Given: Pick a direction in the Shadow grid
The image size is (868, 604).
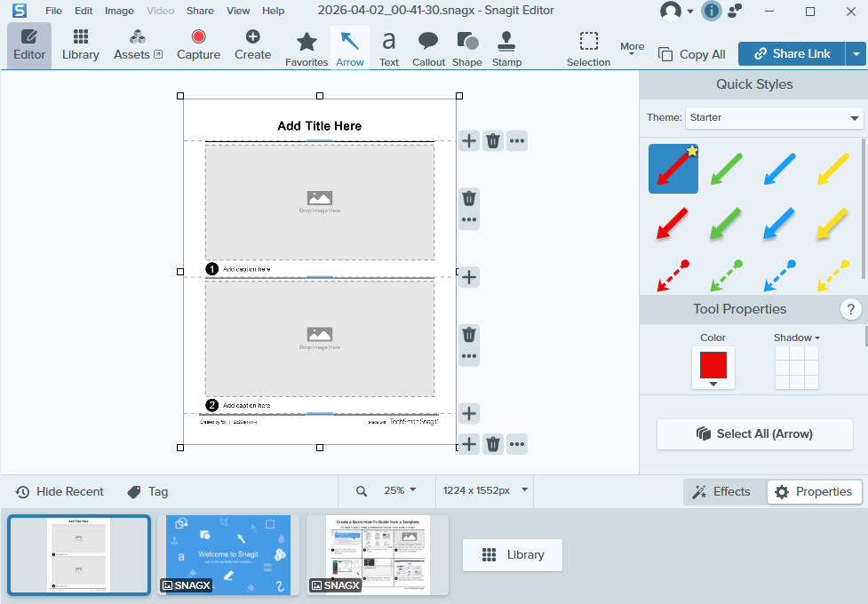Looking at the screenshot, I should pyautogui.click(x=797, y=368).
